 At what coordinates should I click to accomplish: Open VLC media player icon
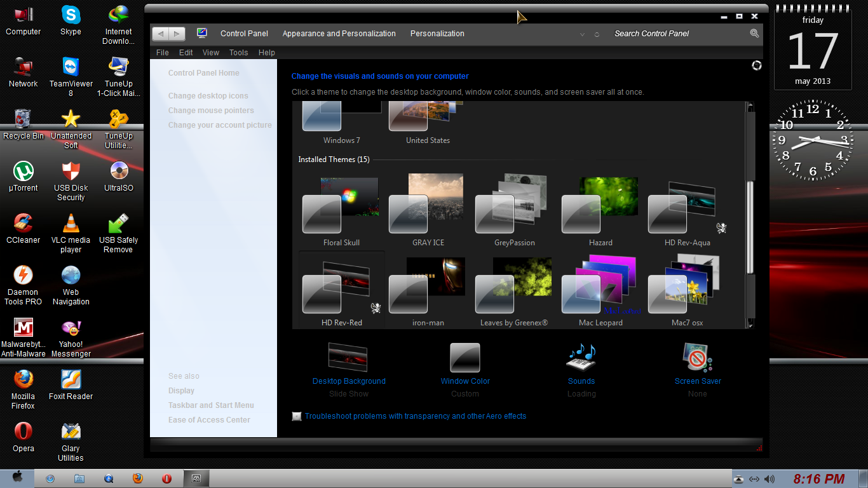tap(71, 233)
